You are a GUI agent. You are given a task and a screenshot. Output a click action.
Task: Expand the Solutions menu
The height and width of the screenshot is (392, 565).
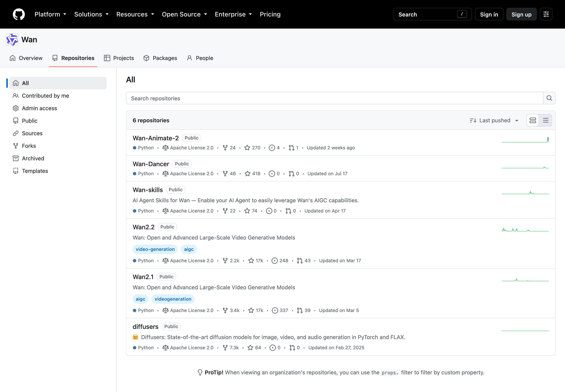(91, 14)
